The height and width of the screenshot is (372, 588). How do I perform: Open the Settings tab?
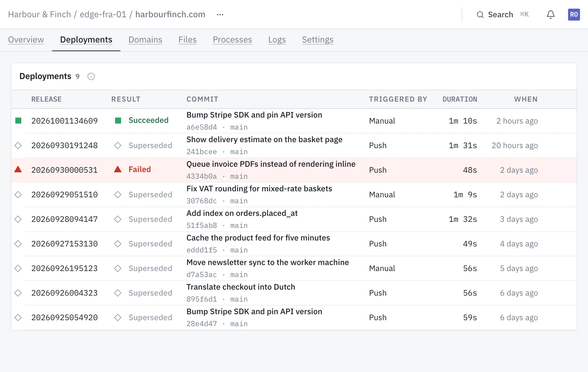coord(318,40)
